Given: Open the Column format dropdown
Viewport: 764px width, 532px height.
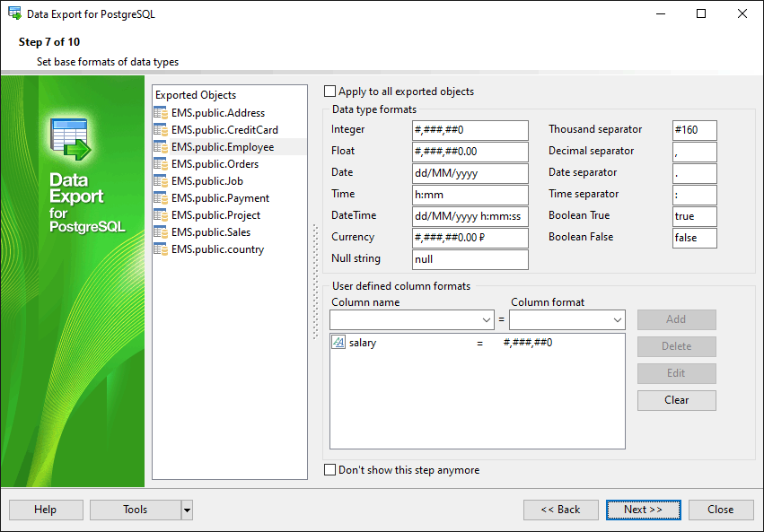Looking at the screenshot, I should (x=618, y=320).
